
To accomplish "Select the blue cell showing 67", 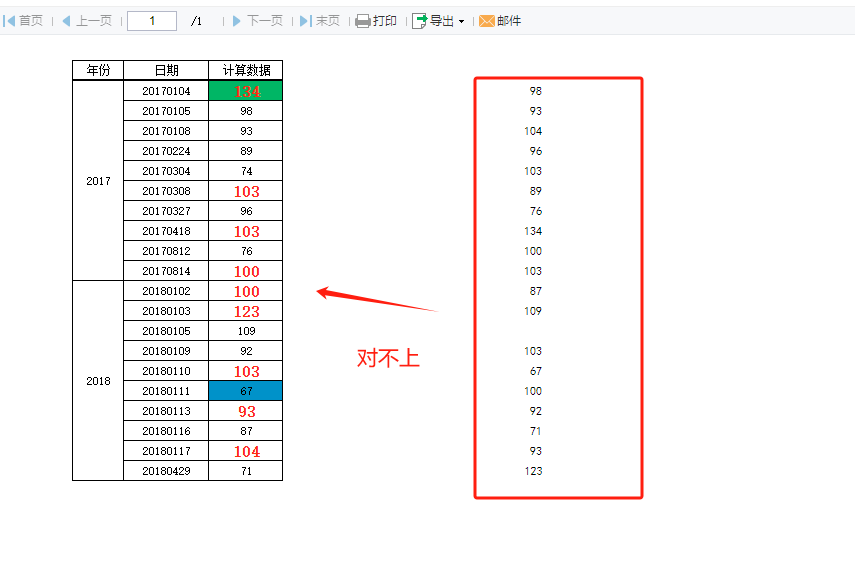I will [246, 391].
